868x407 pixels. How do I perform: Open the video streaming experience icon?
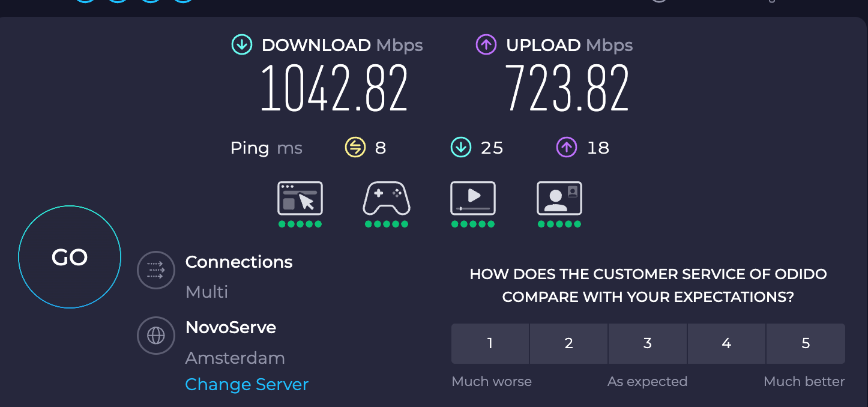click(473, 198)
